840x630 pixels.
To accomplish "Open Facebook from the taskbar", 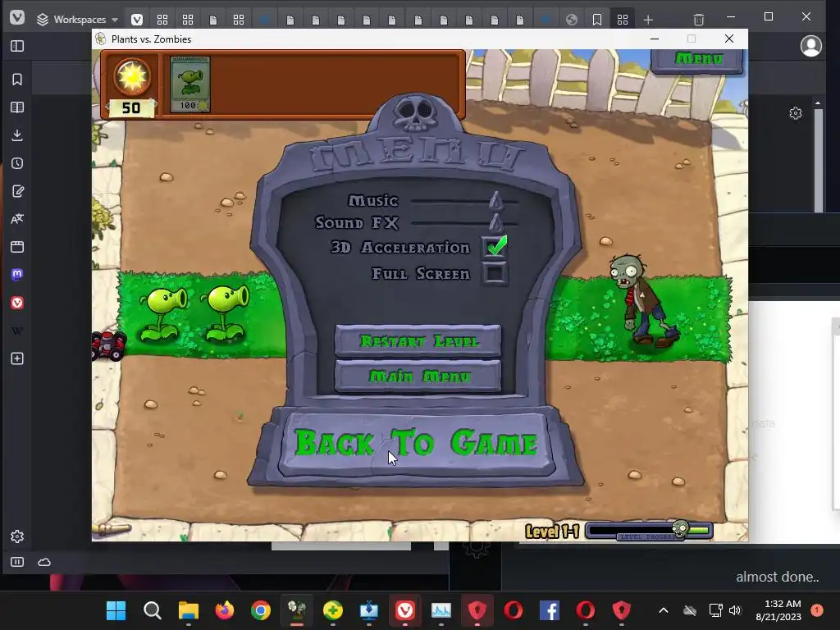I will tap(550, 610).
